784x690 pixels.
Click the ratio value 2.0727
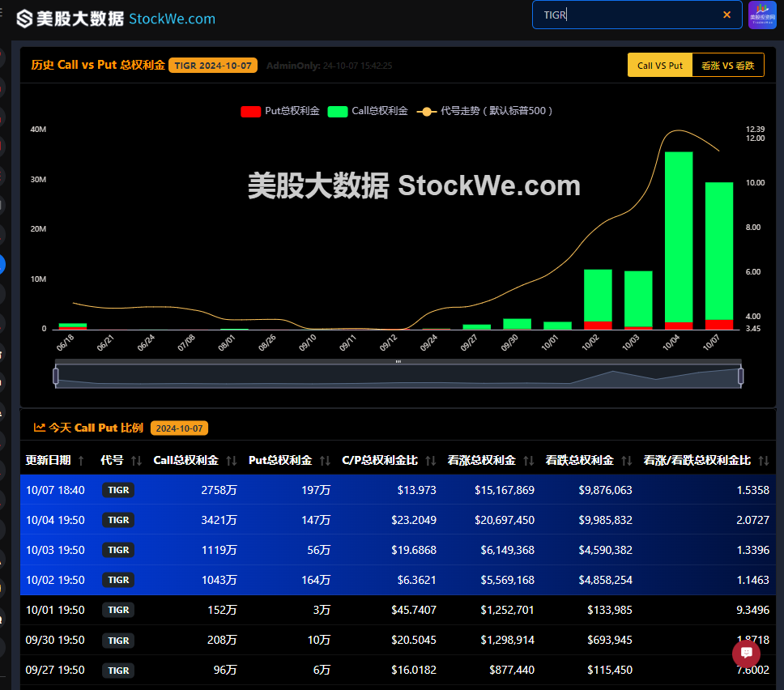753,520
